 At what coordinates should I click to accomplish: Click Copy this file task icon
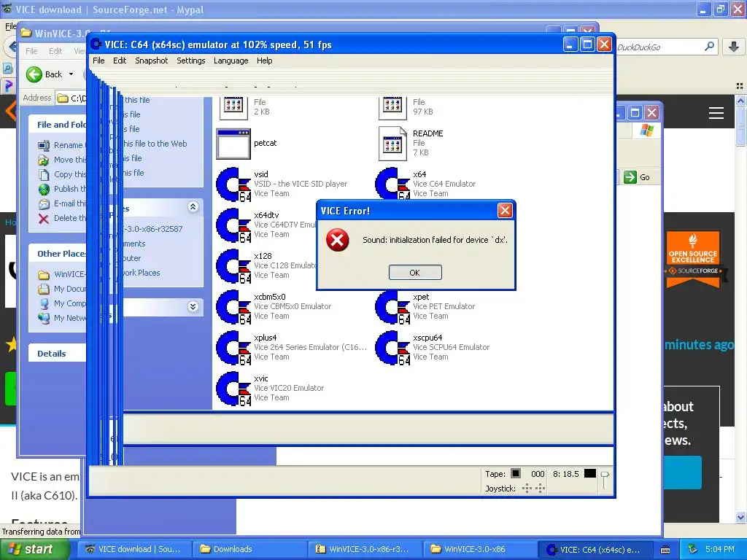click(44, 175)
